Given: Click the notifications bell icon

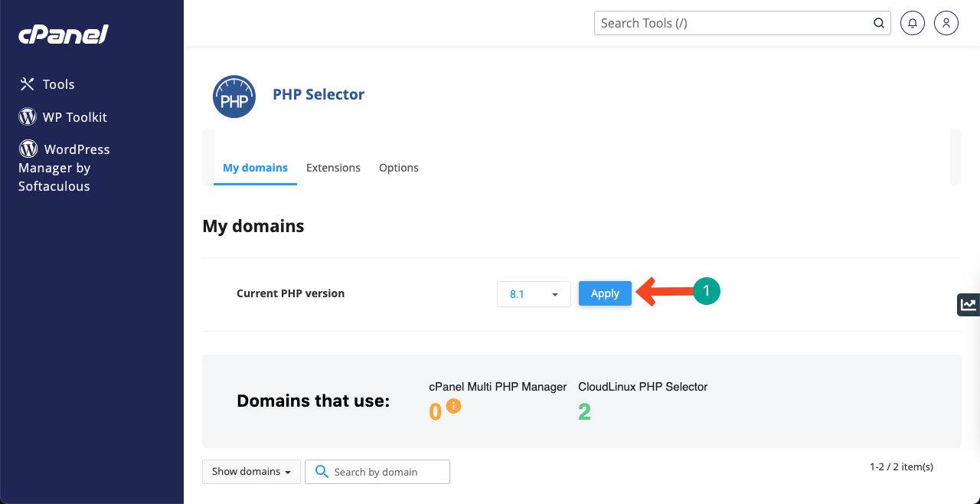Looking at the screenshot, I should [912, 23].
